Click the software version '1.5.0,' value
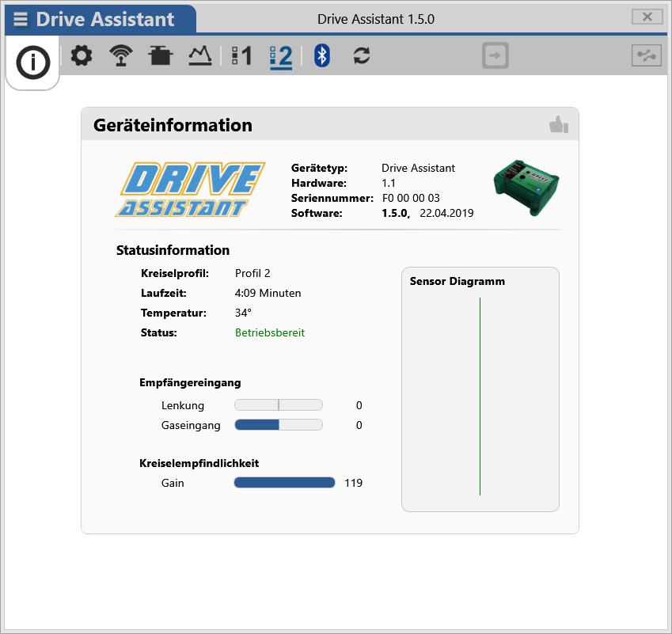The width and height of the screenshot is (672, 634). point(396,213)
